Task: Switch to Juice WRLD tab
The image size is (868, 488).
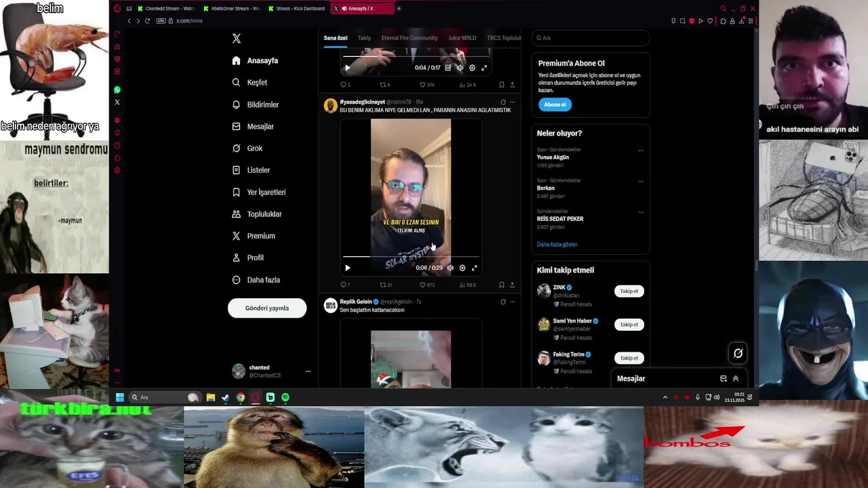Action: (462, 38)
